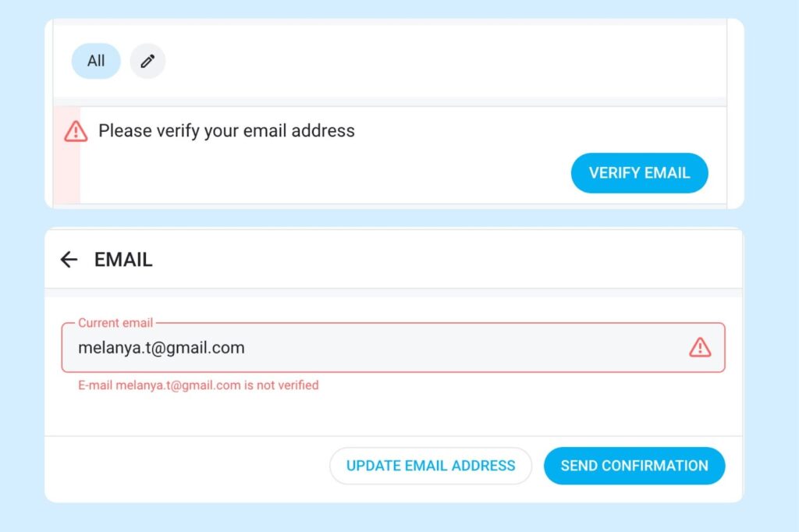Click the EMAIL page heading
The image size is (799, 532).
(123, 260)
